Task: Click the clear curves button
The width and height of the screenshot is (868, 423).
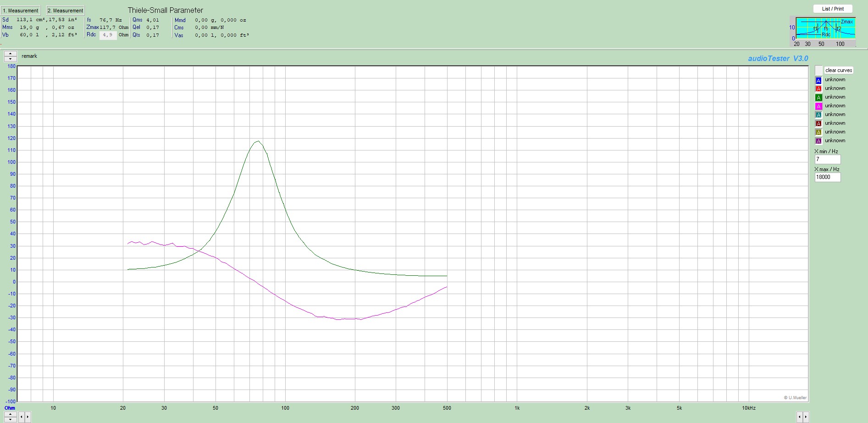Action: pyautogui.click(x=839, y=70)
